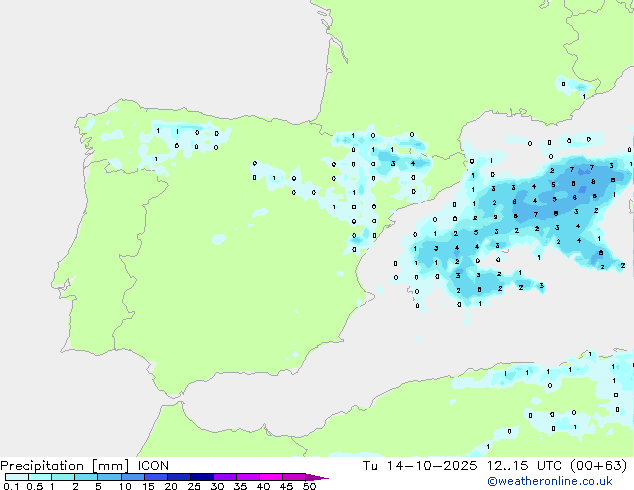Click the 15–20 mm legend color swatch
The width and height of the screenshot is (634, 490).
156,477
